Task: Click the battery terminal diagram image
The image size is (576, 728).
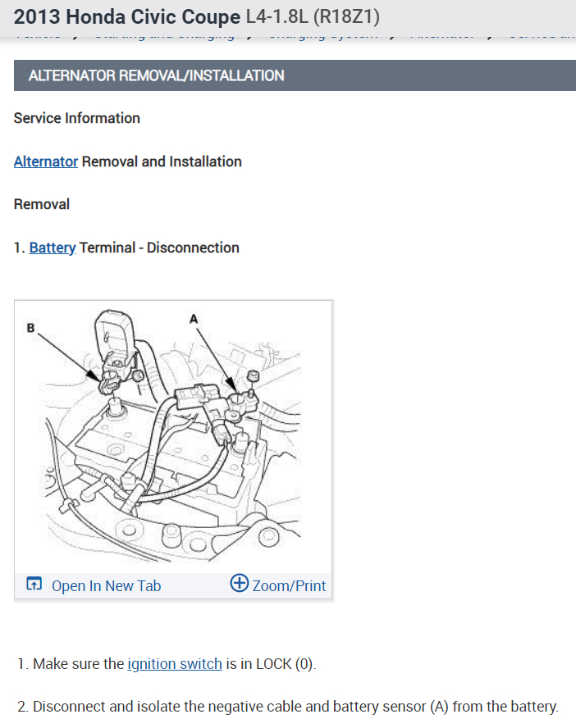Action: pos(173,437)
